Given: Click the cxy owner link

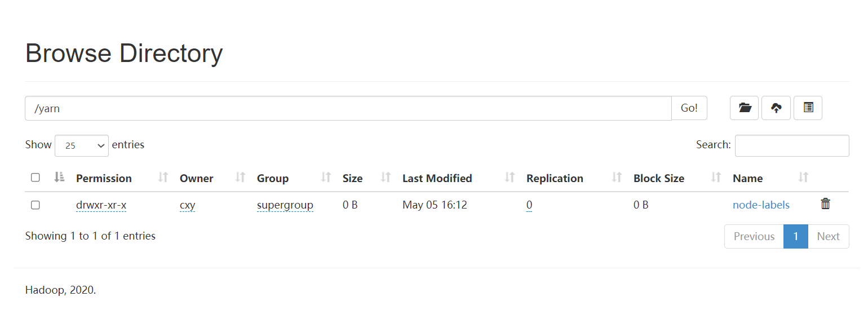Looking at the screenshot, I should pos(187,205).
